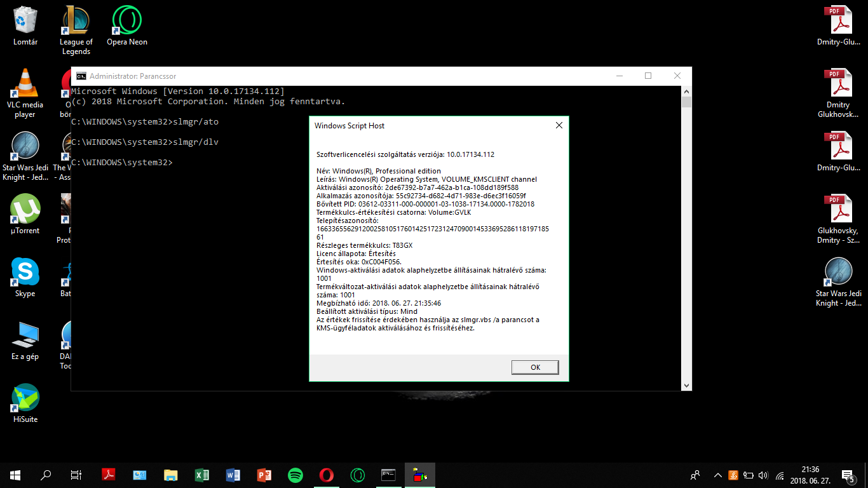Select the League of Legends desktop shortcut

coord(76,30)
